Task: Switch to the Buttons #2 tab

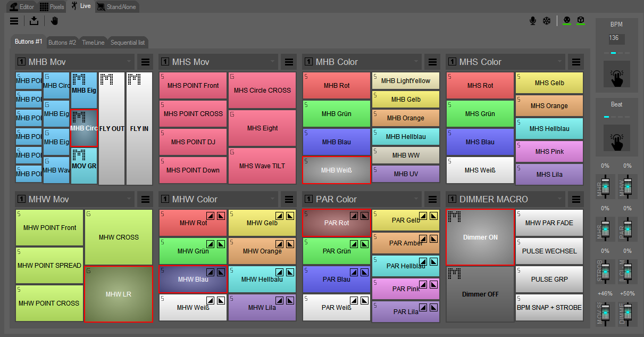Action: pyautogui.click(x=62, y=42)
